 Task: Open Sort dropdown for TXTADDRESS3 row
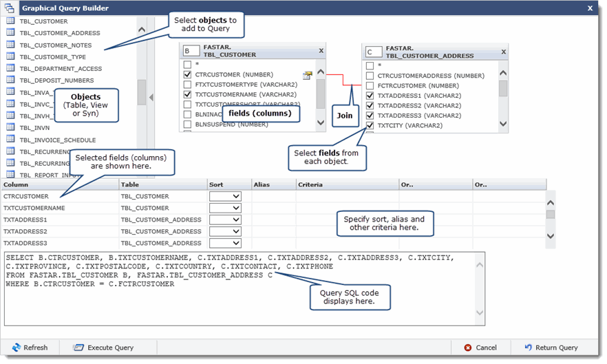pos(225,243)
